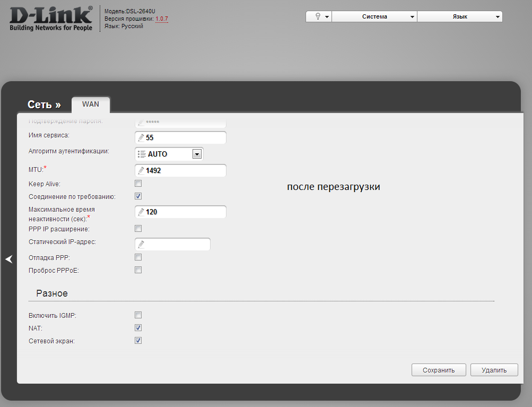Open the Язык menu

(x=460, y=16)
